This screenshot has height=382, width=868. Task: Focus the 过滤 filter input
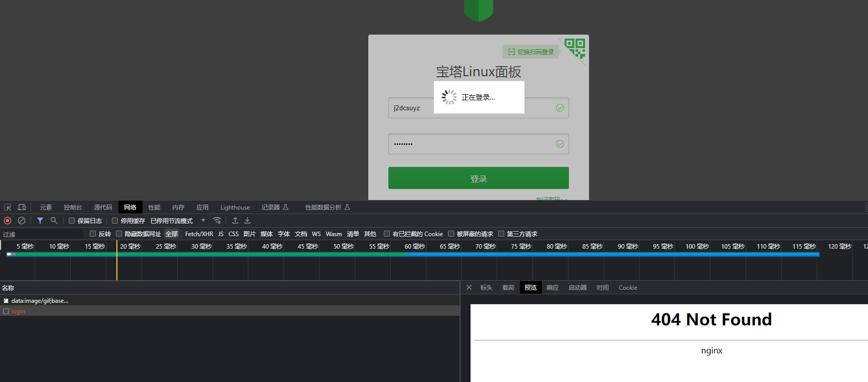[42, 234]
